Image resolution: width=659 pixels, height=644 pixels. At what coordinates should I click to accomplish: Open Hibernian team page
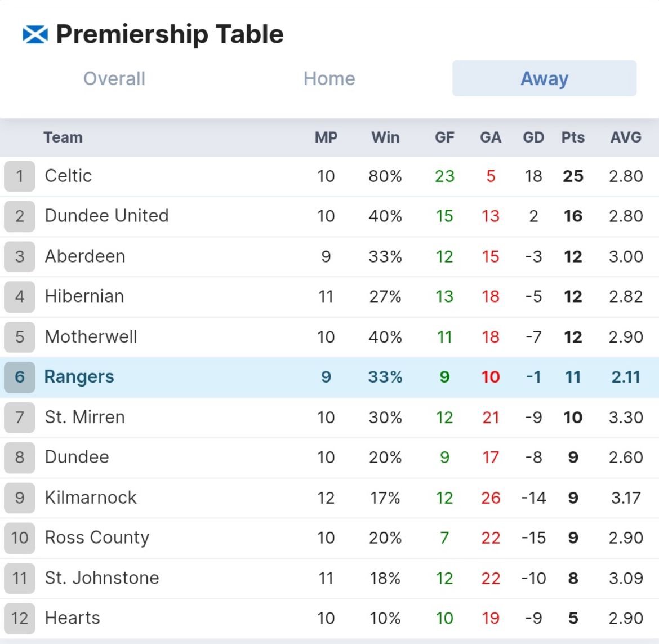84,296
